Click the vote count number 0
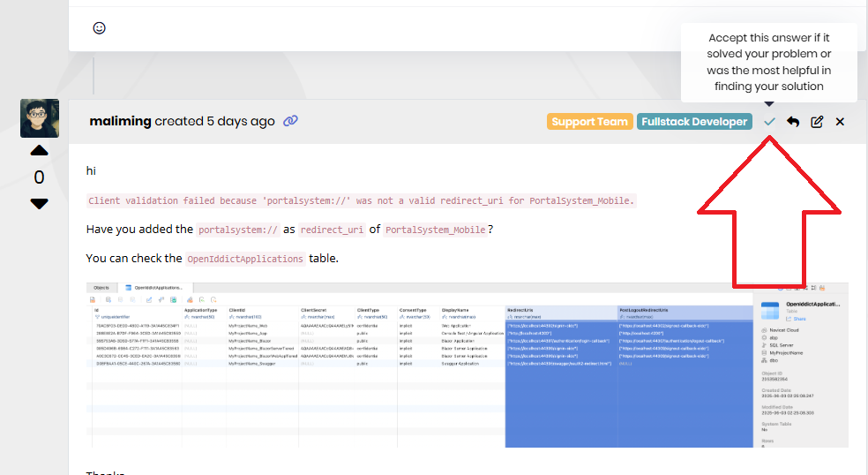 [39, 177]
